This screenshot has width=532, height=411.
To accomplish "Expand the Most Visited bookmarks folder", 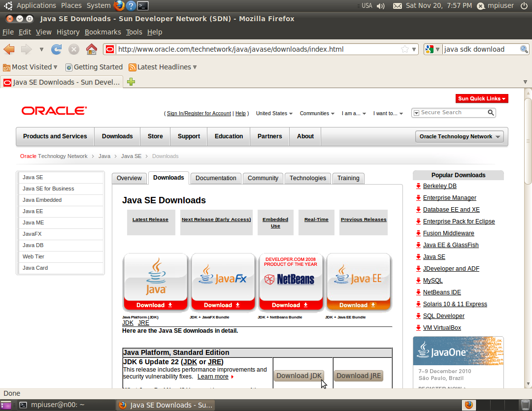I will [x=30, y=67].
